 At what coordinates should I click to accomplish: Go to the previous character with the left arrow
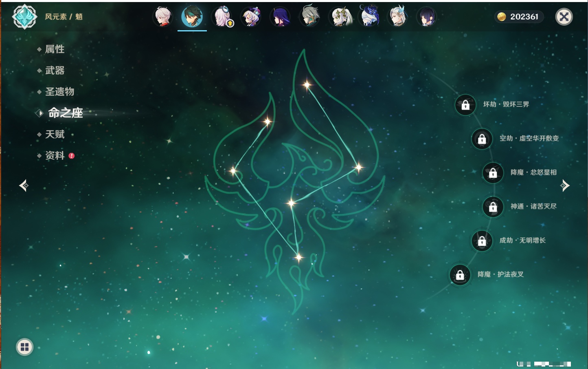(x=24, y=186)
